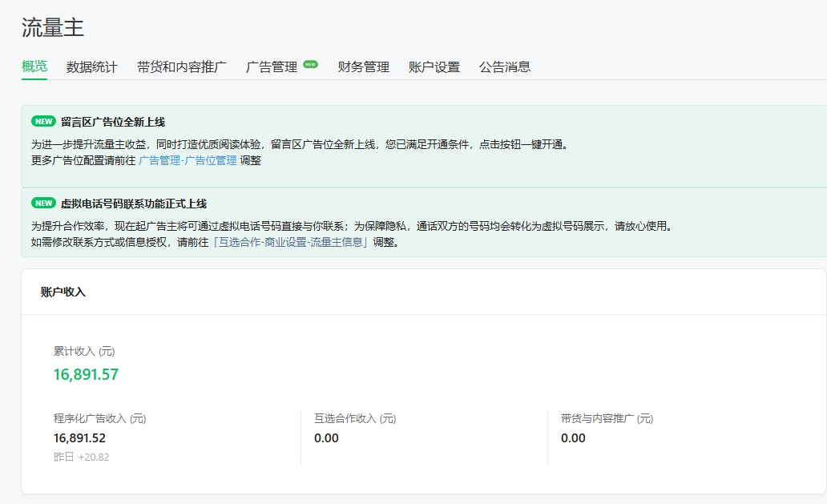Screen dimensions: 827x504
Task: Click the NEW badge beside 广告管理
Action: [311, 64]
